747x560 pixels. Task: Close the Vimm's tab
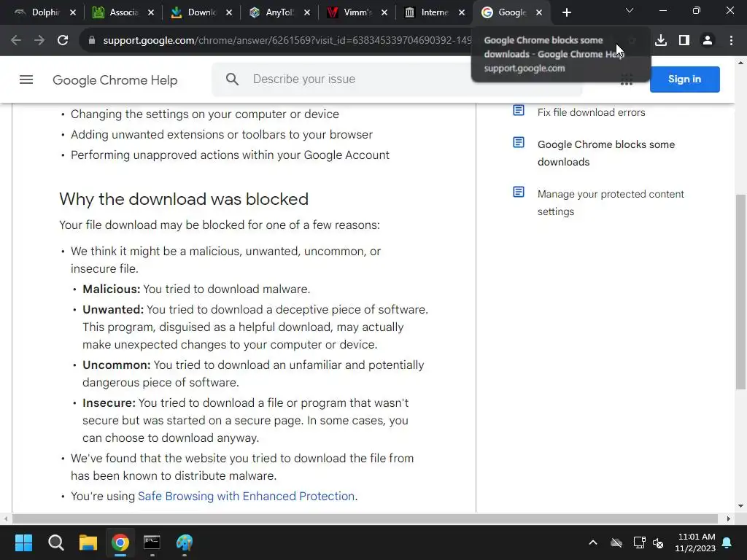[x=384, y=13]
